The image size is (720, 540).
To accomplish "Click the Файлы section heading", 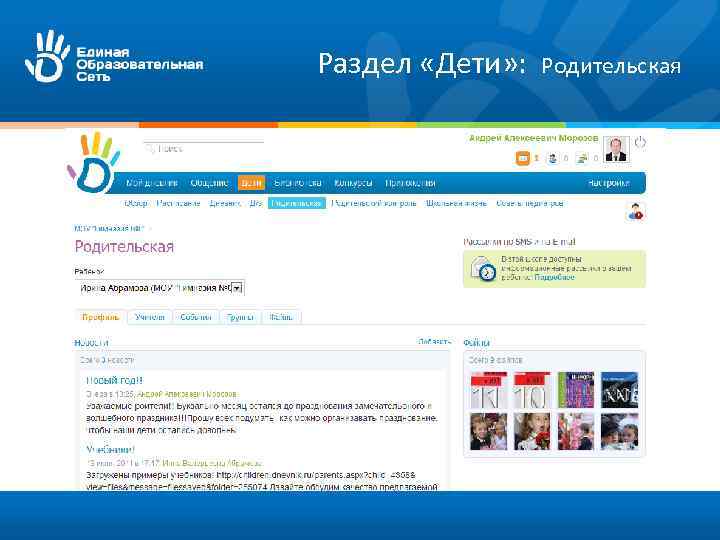I will (x=477, y=343).
